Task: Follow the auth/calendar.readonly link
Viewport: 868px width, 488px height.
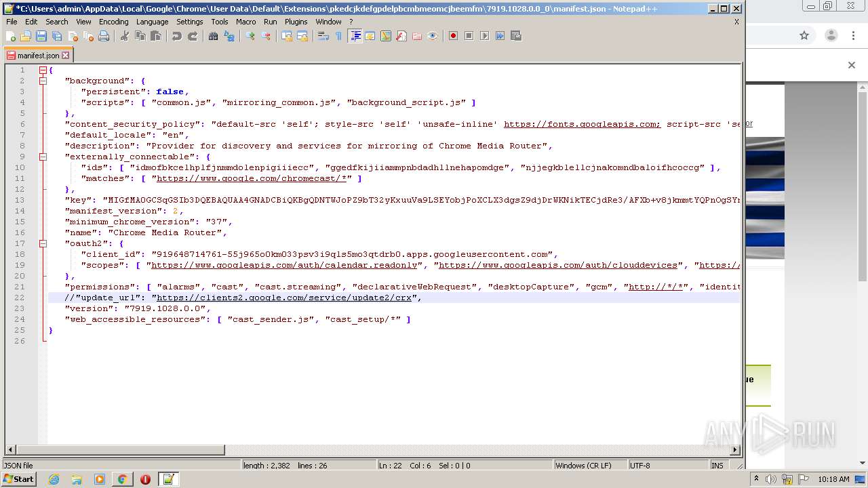Action: click(284, 265)
